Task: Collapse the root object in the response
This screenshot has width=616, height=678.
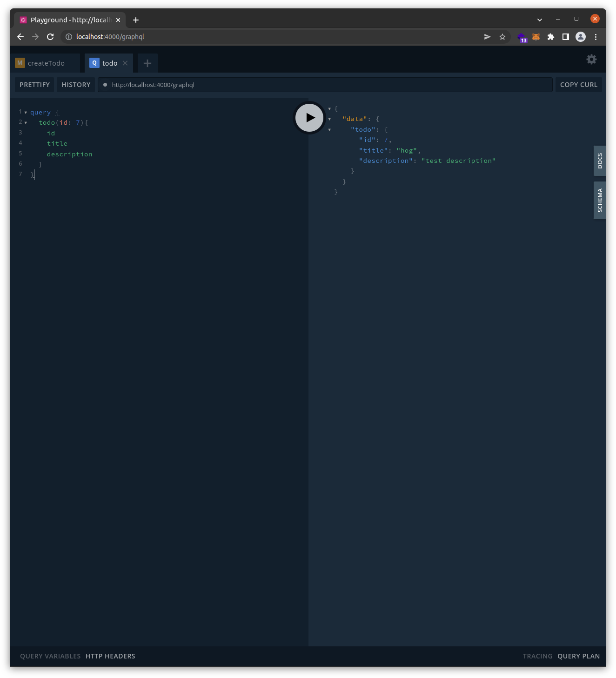Action: click(329, 109)
